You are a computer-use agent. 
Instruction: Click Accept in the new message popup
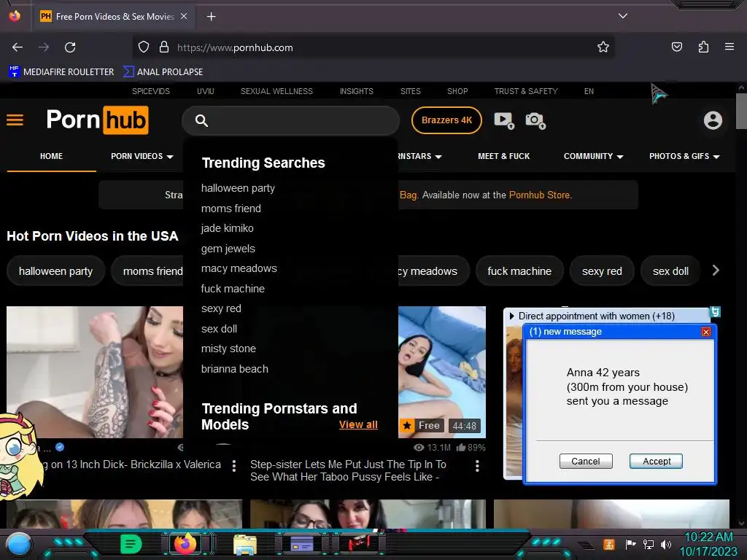click(x=656, y=461)
